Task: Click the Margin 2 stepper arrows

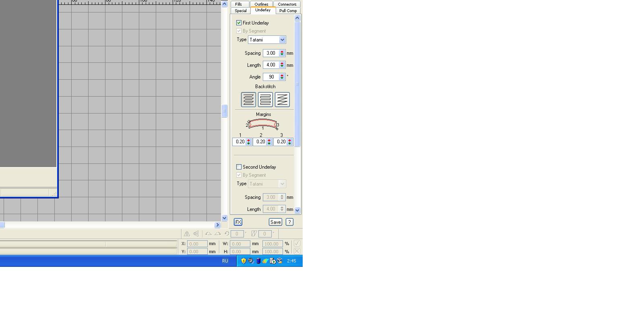Action: (269, 142)
